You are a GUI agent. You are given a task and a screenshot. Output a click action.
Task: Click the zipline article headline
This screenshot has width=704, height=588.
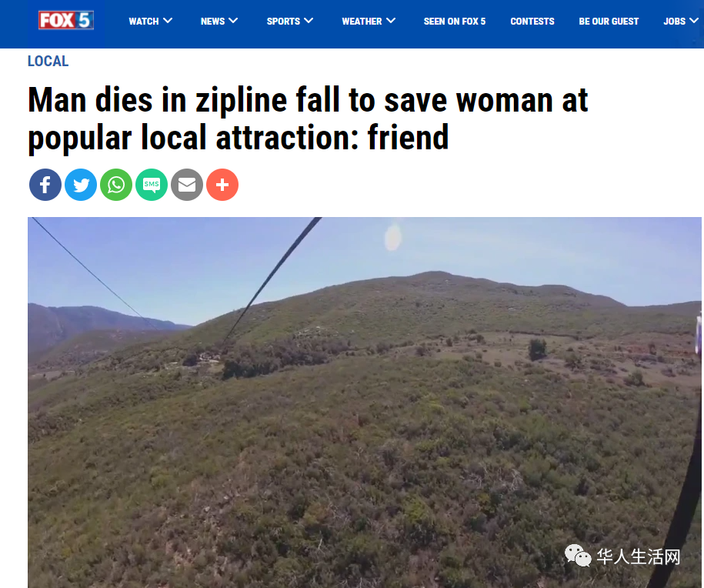pyautogui.click(x=308, y=119)
